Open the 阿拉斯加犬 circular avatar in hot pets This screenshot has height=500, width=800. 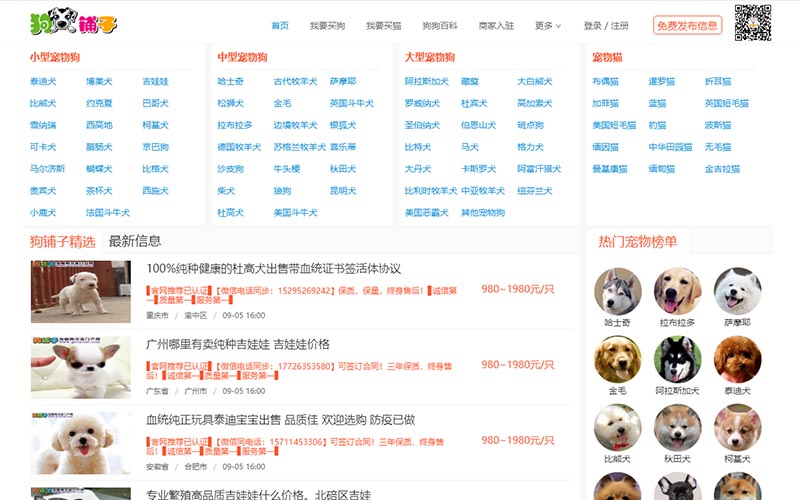pos(677,359)
